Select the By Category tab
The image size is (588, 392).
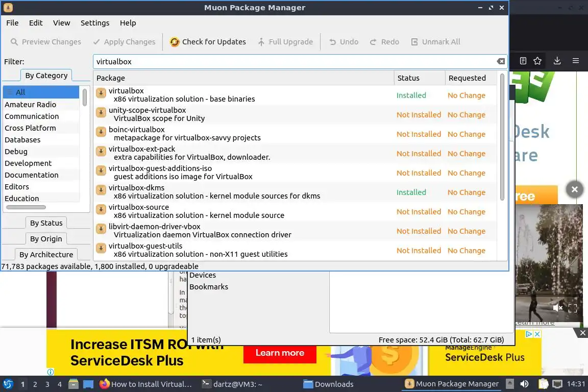(x=46, y=76)
